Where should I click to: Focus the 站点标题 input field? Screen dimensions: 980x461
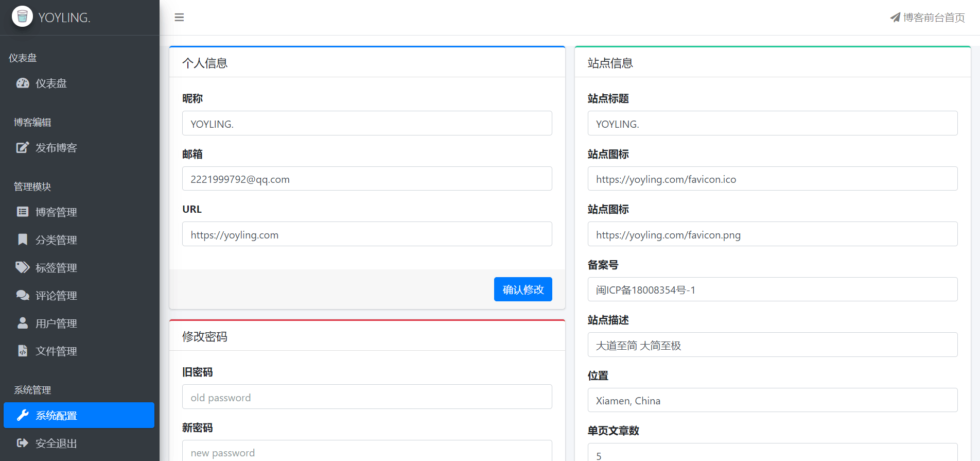click(x=773, y=123)
